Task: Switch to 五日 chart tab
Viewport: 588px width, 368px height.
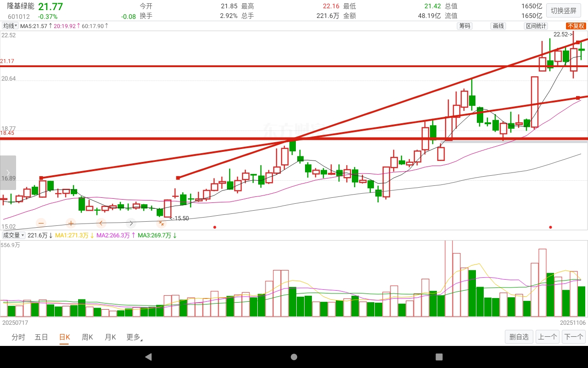Action: click(x=41, y=337)
